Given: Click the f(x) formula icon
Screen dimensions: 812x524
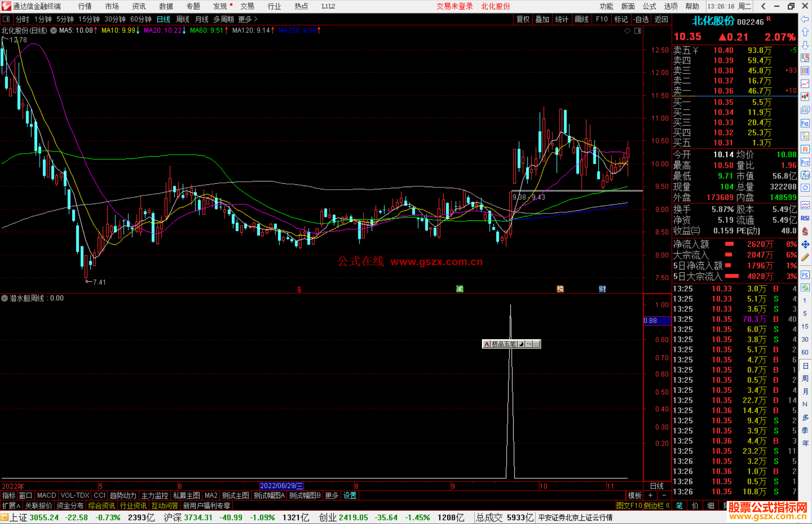Looking at the screenshot, I should (805, 175).
